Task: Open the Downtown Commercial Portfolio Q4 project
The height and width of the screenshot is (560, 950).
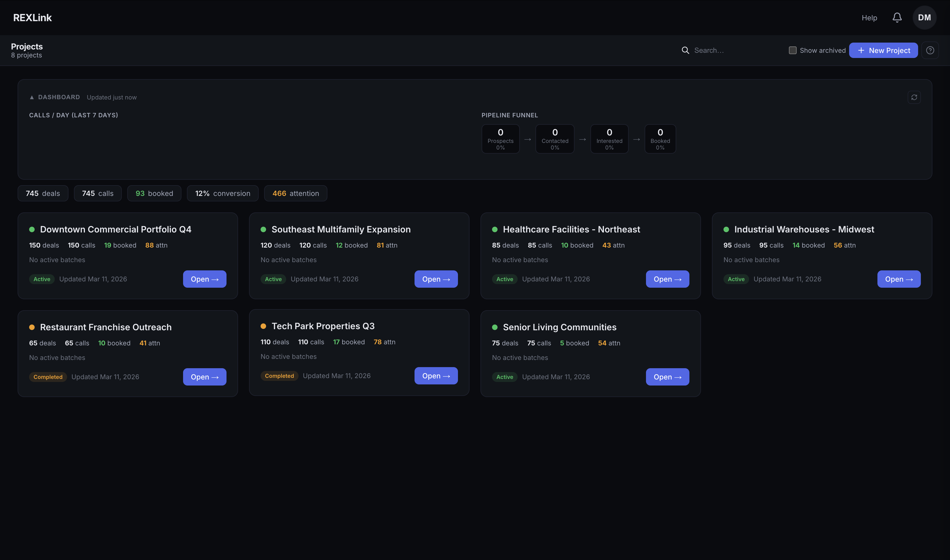Action: (204, 279)
